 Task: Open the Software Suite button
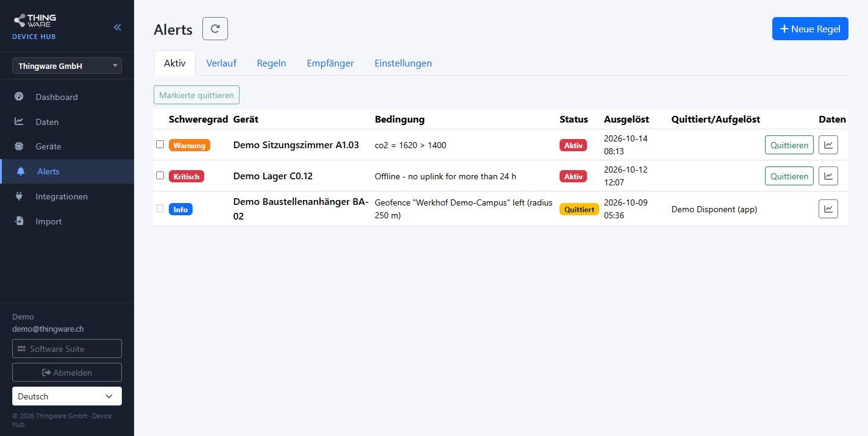coord(67,349)
